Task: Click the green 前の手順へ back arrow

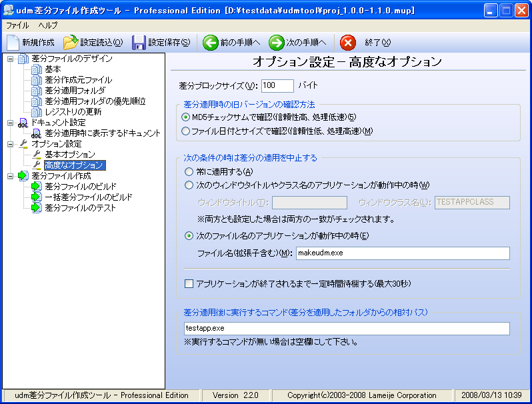Action: click(211, 43)
